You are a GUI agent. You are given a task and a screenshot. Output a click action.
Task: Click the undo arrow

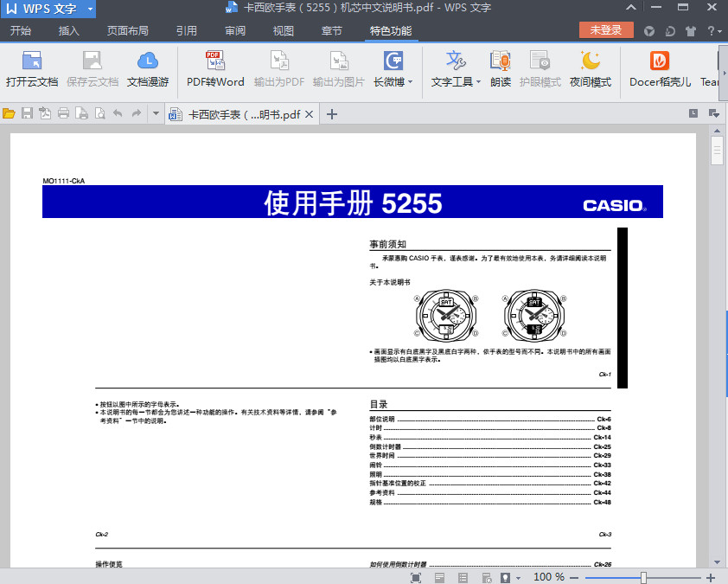[118, 113]
